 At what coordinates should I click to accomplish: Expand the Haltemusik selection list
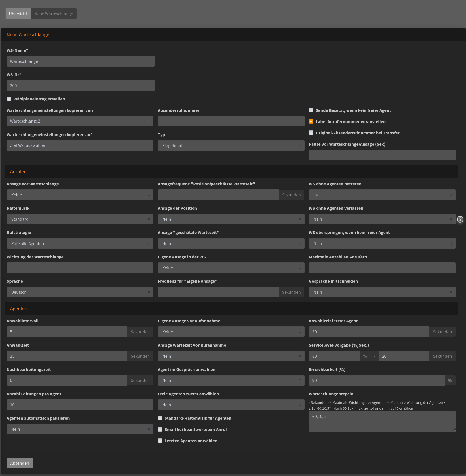pos(80,219)
